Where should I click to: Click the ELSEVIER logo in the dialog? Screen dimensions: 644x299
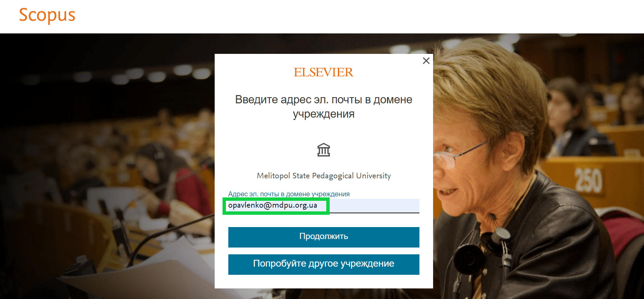(x=323, y=72)
